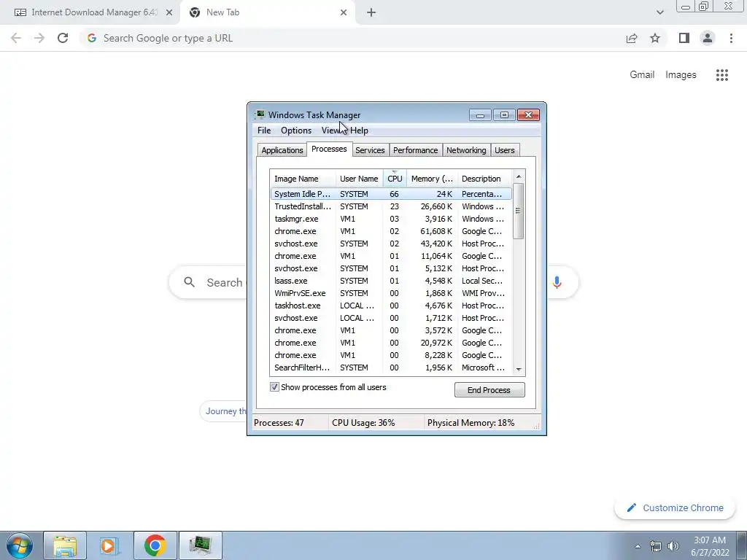
Task: Sort by the User Name column header
Action: coord(359,179)
